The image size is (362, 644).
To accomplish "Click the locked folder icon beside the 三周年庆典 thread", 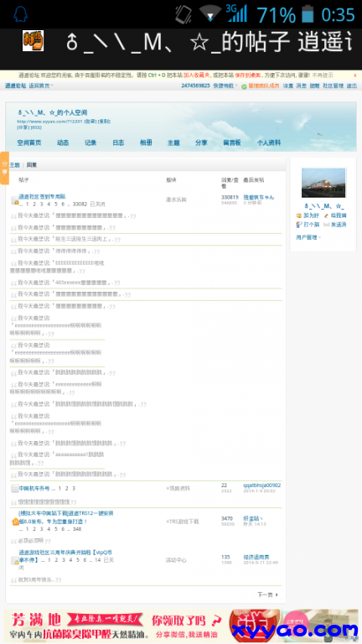I will [14, 561].
